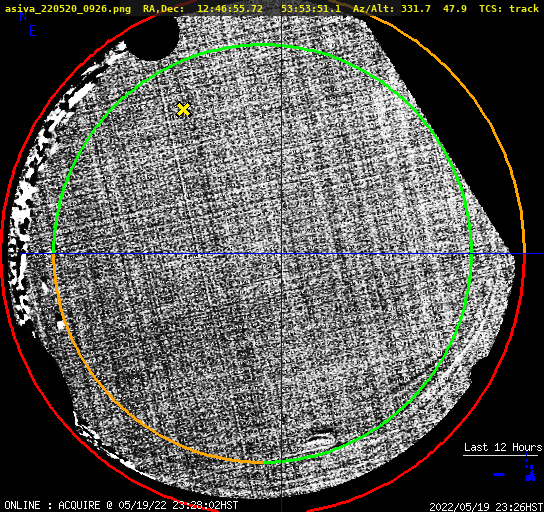
Task: Click the blue E compass label
Action: coord(33,31)
